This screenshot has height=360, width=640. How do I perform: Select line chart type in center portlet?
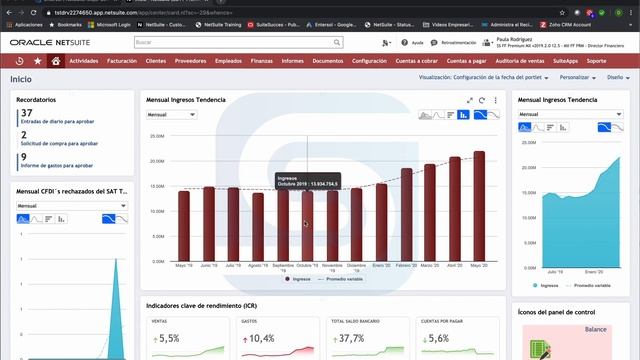438,115
